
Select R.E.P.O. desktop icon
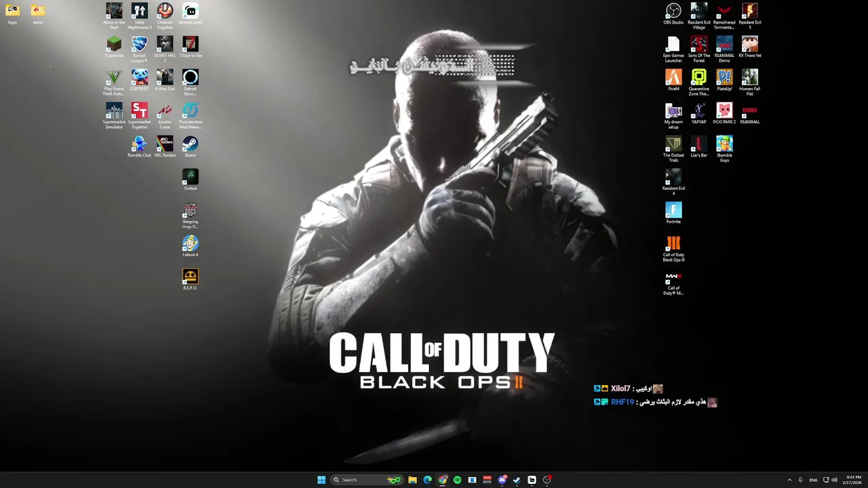pyautogui.click(x=191, y=280)
